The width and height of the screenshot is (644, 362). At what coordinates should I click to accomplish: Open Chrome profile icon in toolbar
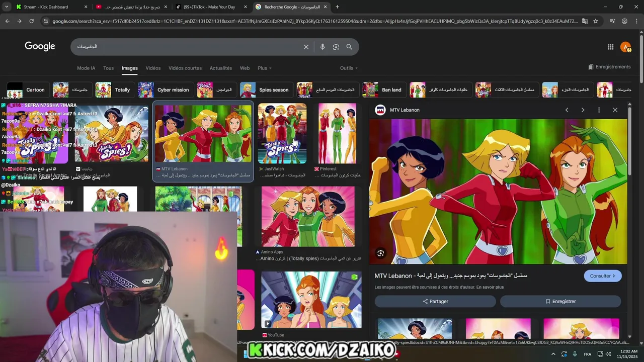[x=624, y=21]
